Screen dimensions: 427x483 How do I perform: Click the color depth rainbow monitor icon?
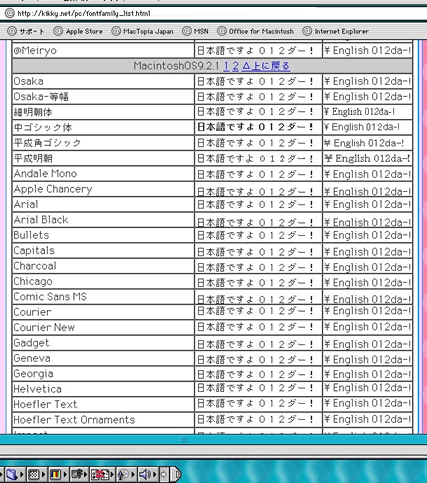[55, 474]
